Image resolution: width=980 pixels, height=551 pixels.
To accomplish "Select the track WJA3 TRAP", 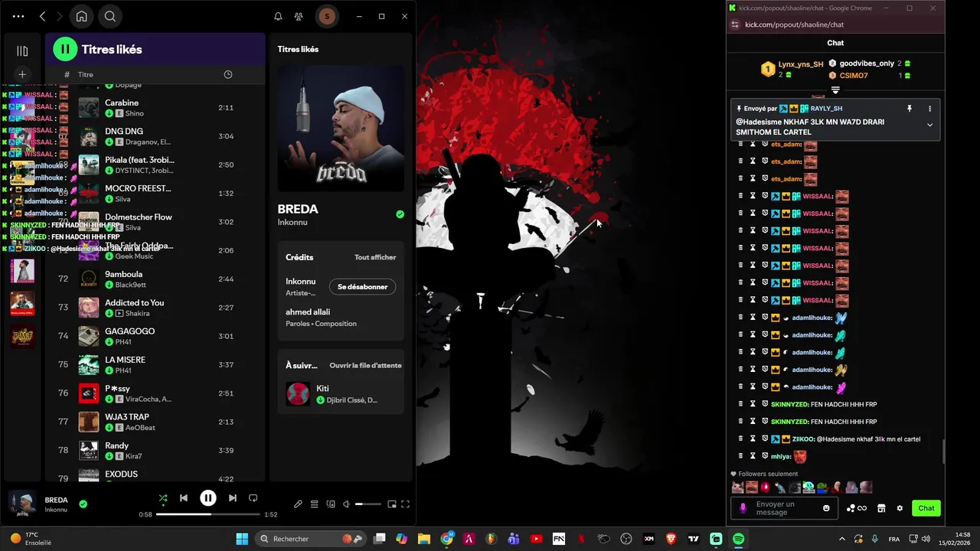I will pyautogui.click(x=155, y=422).
